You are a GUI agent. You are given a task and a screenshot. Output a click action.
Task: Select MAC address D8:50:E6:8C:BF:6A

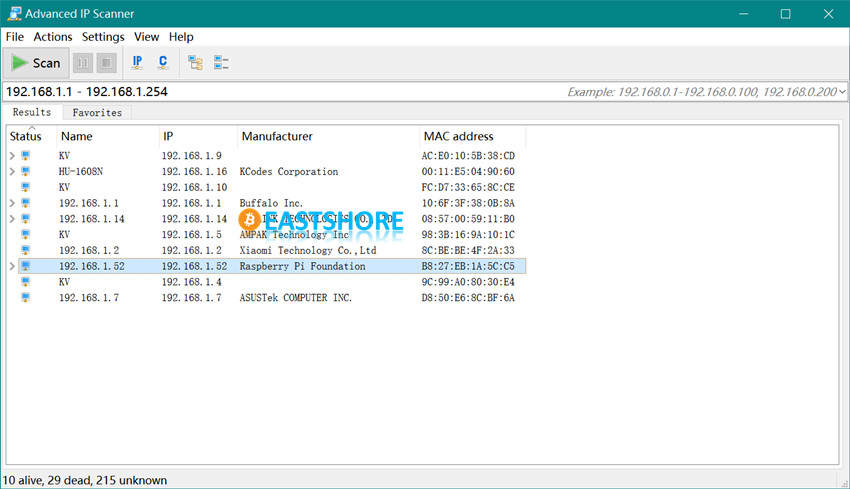pyautogui.click(x=468, y=298)
